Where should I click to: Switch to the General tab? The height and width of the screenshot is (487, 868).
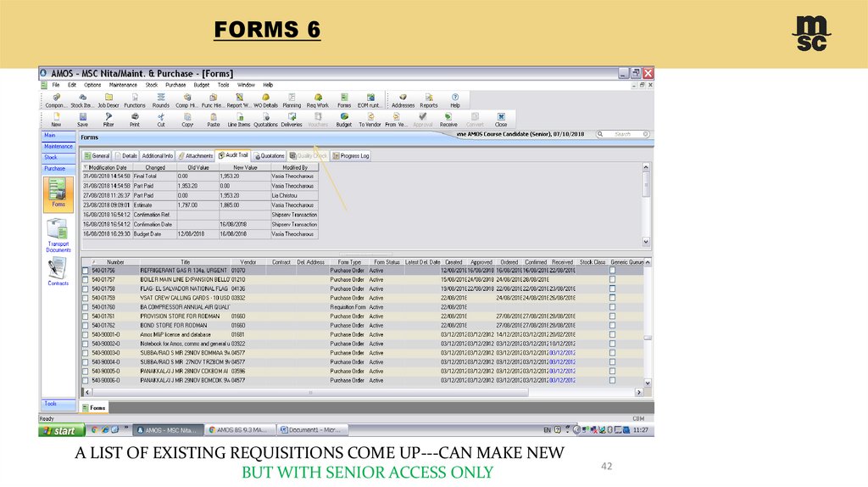pyautogui.click(x=97, y=155)
